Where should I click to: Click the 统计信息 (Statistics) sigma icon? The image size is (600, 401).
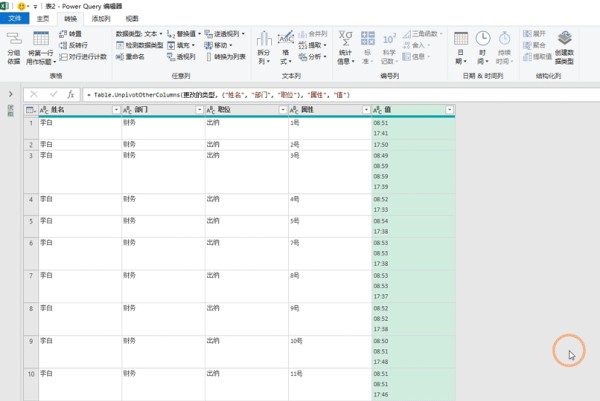click(x=346, y=38)
